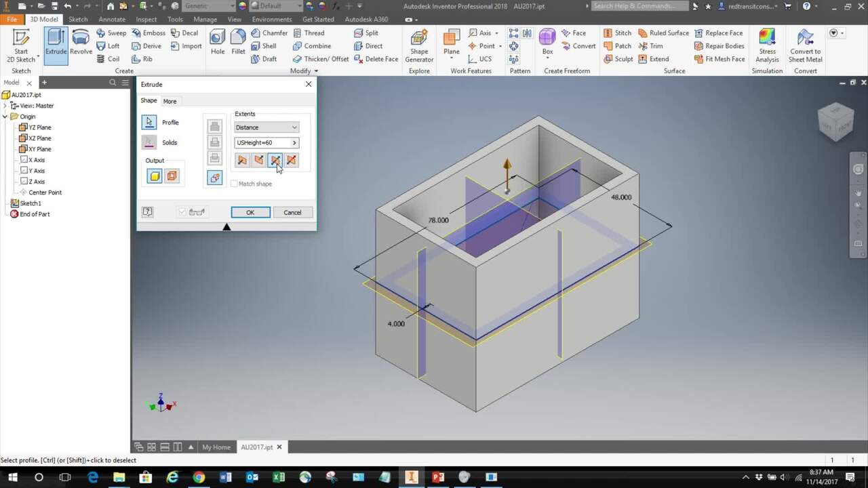The image size is (868, 488).
Task: Choose the Surface output option in Extrude
Action: pos(172,176)
